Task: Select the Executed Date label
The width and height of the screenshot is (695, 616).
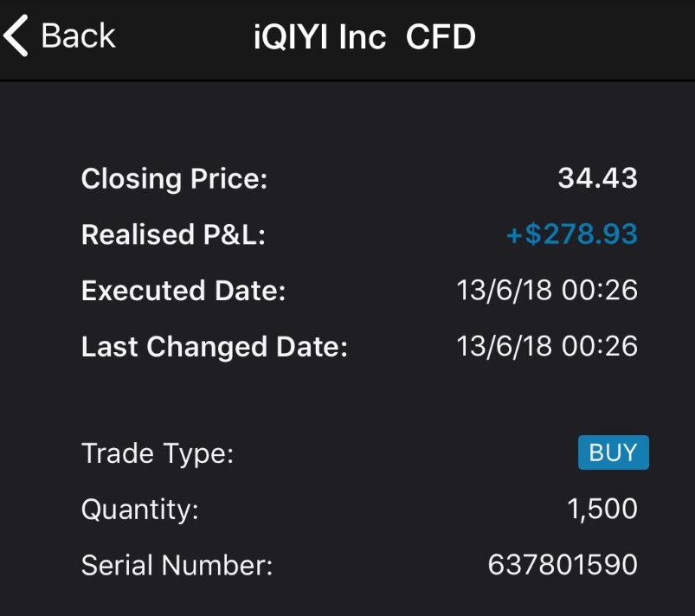Action: tap(183, 291)
